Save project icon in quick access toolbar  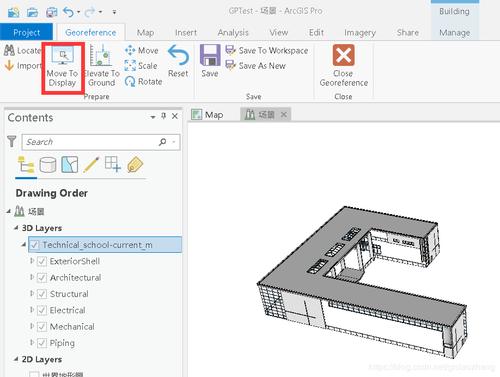click(51, 12)
